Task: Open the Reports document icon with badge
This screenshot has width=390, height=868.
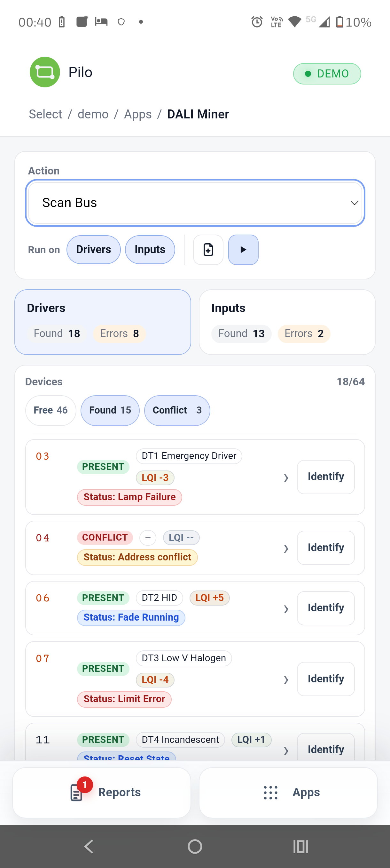Action: (77, 792)
